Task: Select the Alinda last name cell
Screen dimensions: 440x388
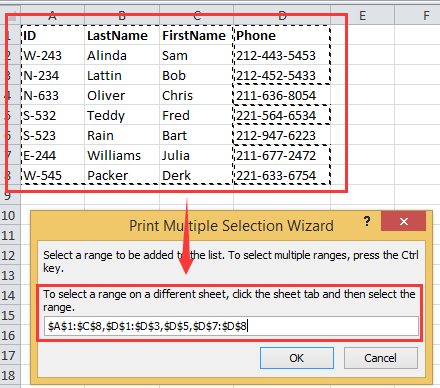Action: (122, 55)
